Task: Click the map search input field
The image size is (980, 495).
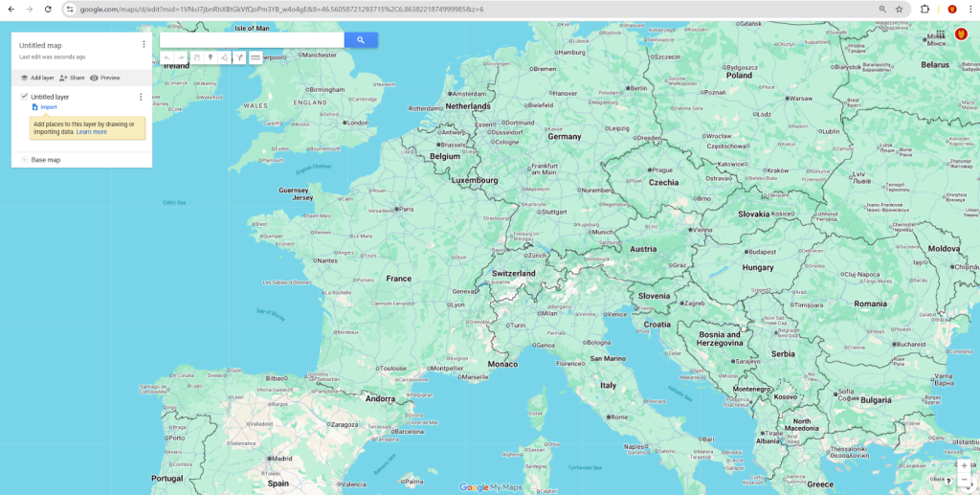Action: point(252,40)
